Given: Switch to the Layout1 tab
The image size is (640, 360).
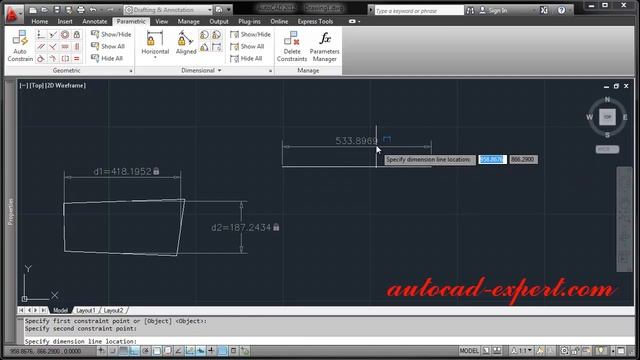Looking at the screenshot, I should (x=85, y=310).
